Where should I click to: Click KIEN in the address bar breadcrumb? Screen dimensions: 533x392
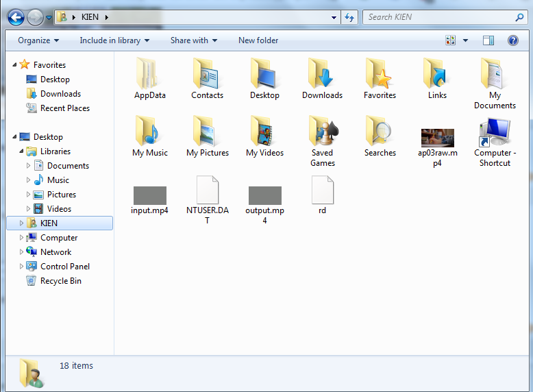click(90, 17)
